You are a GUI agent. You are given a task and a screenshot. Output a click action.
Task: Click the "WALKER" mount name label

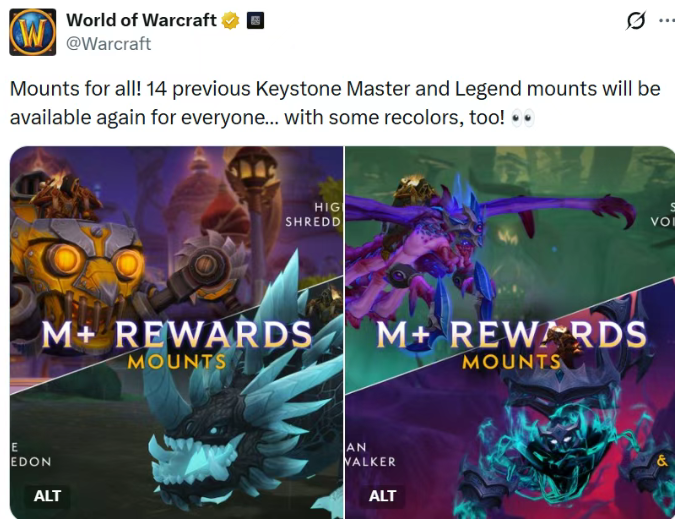tap(370, 462)
